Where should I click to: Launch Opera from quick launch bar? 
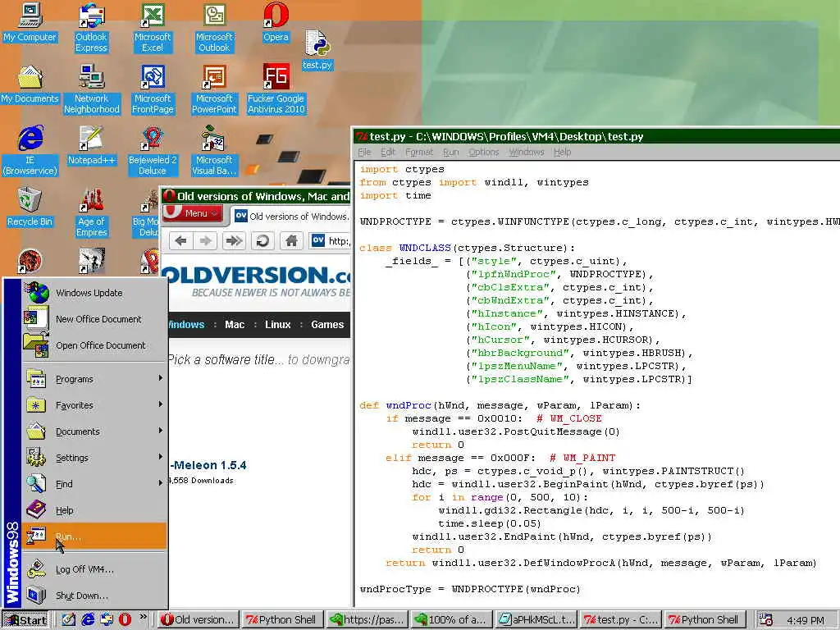coord(125,620)
